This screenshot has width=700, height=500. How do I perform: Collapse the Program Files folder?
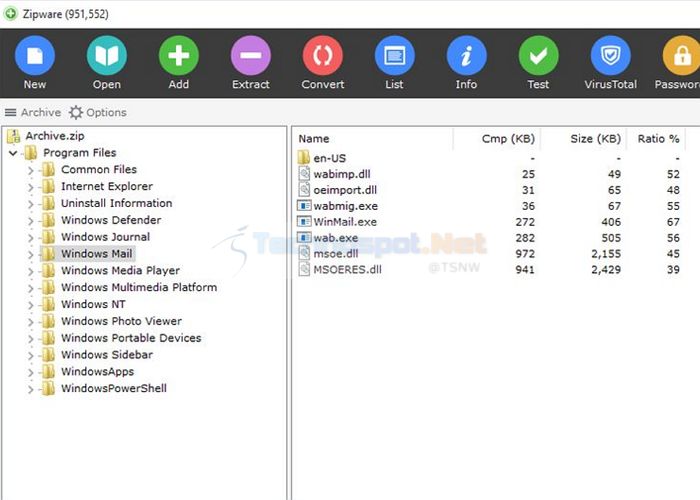tap(13, 153)
